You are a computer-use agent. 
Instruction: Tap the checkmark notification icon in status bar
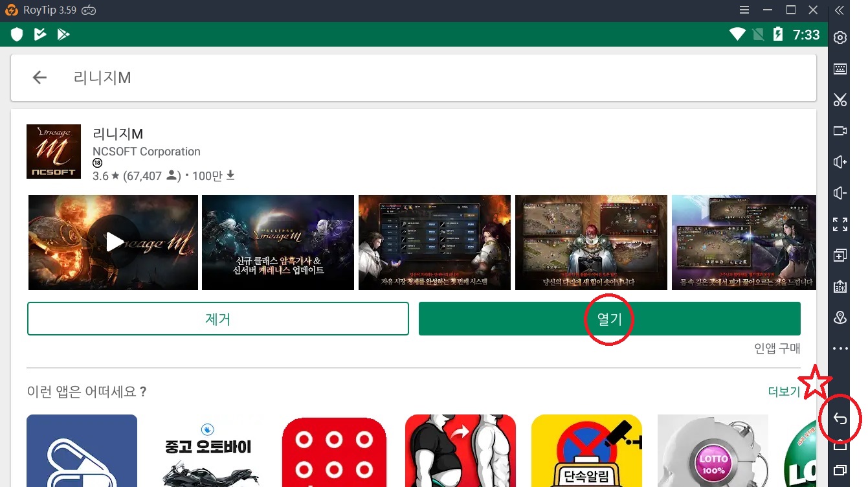[x=40, y=34]
